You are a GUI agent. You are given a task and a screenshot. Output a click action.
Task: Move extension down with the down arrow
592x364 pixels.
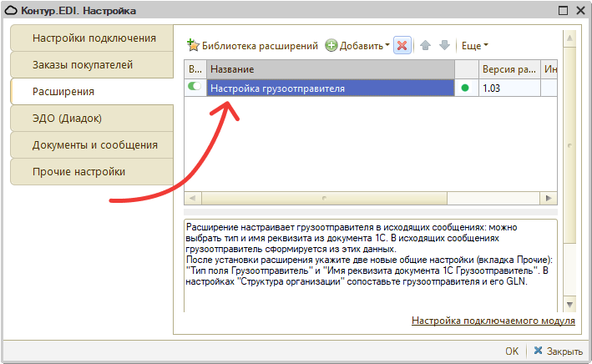(x=444, y=45)
